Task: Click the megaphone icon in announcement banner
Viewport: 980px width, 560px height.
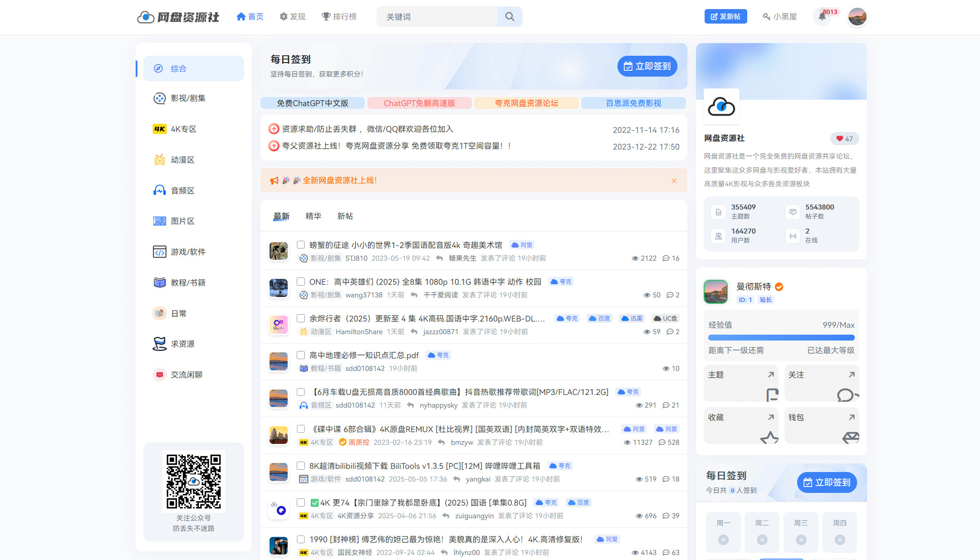Action: pyautogui.click(x=274, y=180)
